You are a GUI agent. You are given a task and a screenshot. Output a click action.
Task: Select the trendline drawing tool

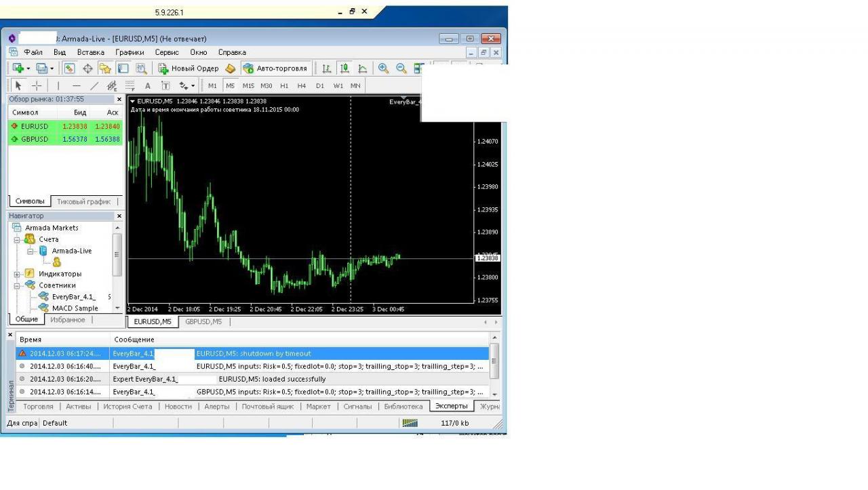(94, 86)
